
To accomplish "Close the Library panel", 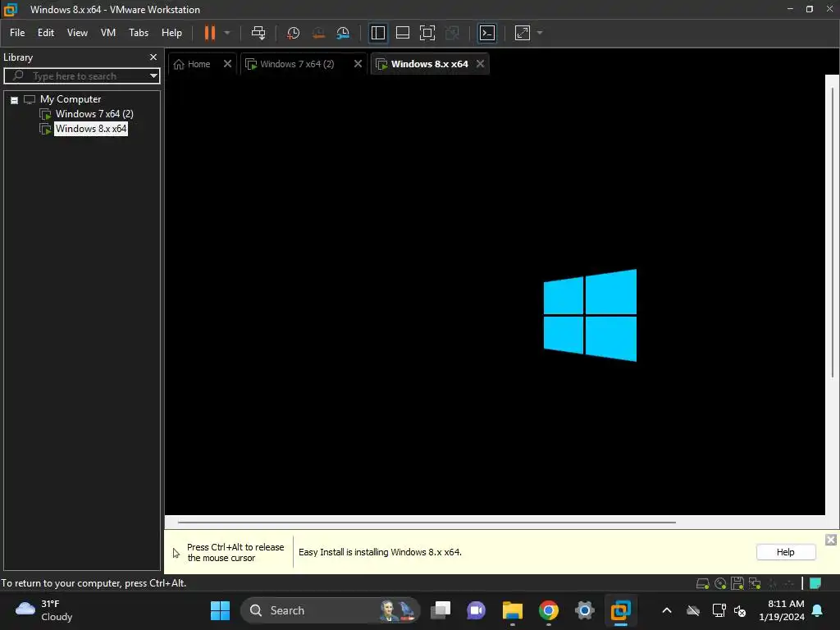I will 153,57.
